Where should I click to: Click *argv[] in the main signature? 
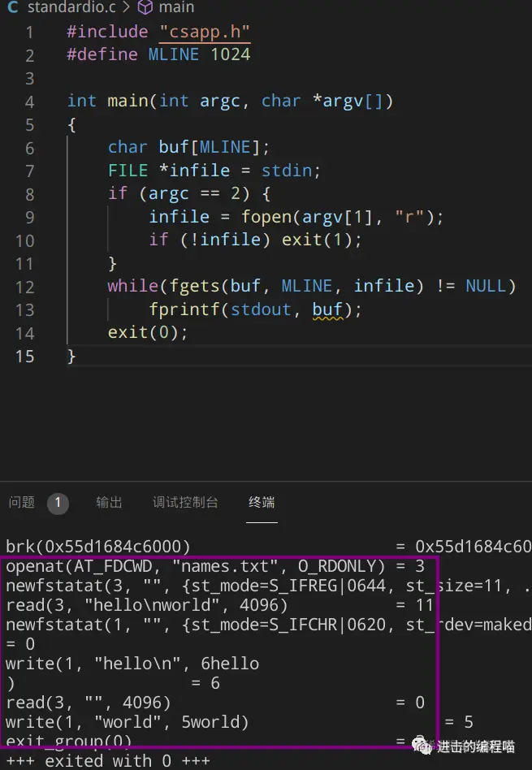click(353, 102)
